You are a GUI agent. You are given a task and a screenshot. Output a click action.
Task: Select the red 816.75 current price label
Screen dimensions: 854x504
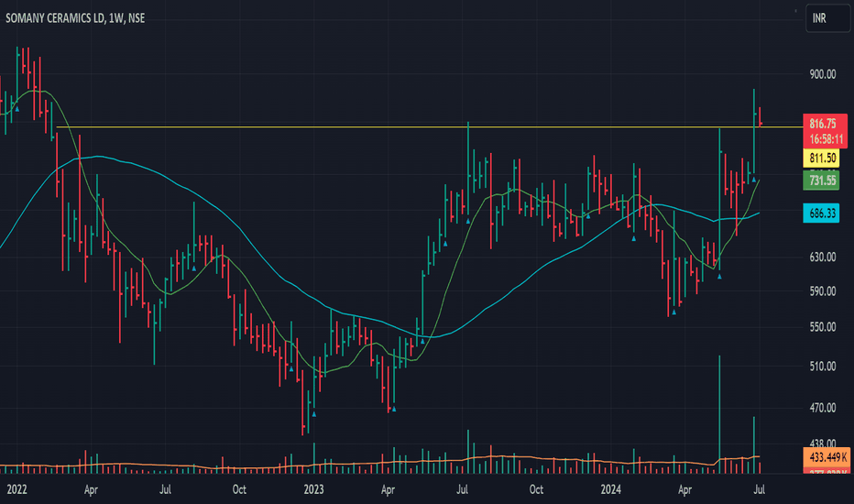click(825, 123)
